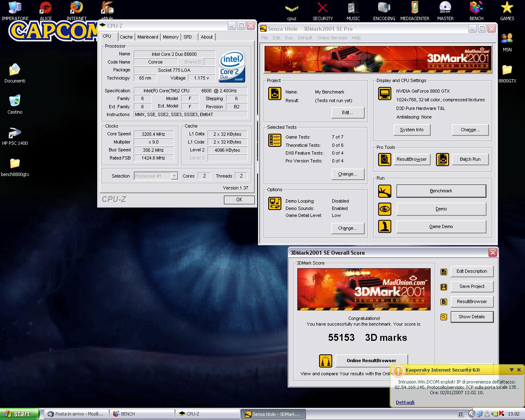The image size is (525, 420).
Task: Click the Selected Tests checklist icon
Action: (275, 140)
